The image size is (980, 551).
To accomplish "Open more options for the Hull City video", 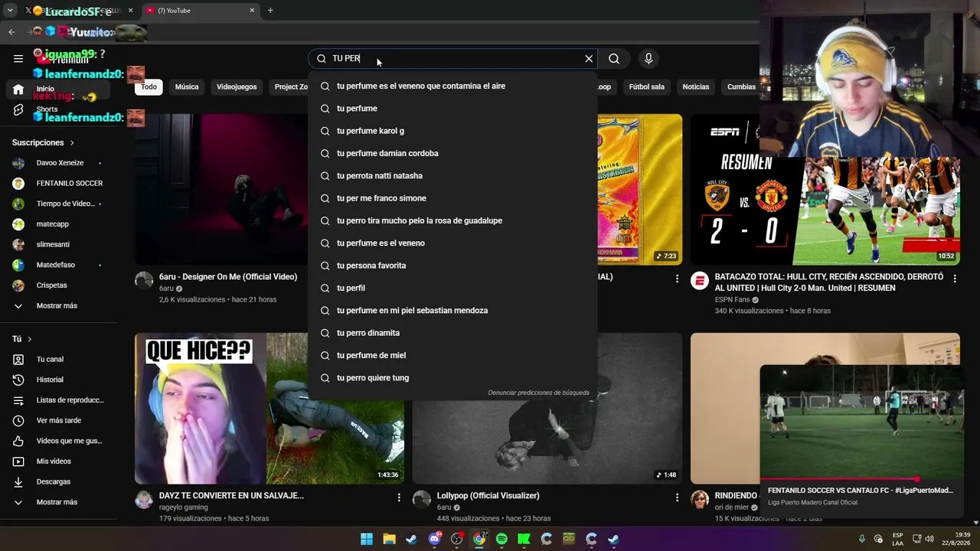I will coord(954,279).
